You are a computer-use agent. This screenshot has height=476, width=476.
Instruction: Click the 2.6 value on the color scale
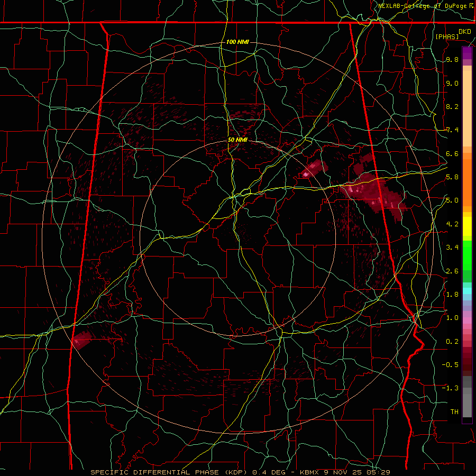(x=452, y=271)
